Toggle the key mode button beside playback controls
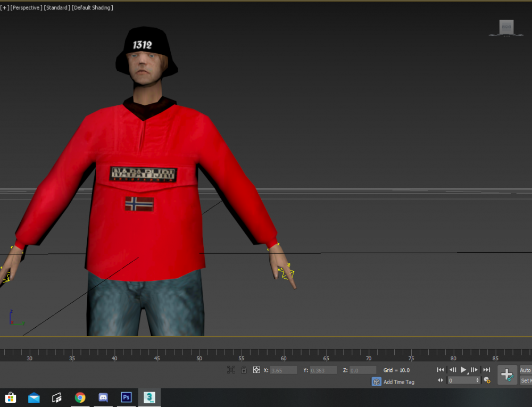The image size is (532, 407). coord(440,379)
